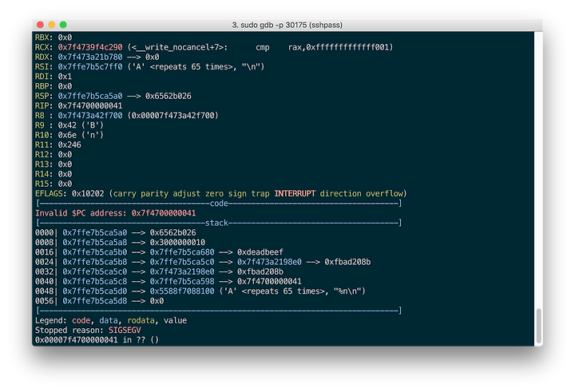Click the terminal scrollbar thumb
The width and height of the screenshot is (575, 392).
(538, 326)
